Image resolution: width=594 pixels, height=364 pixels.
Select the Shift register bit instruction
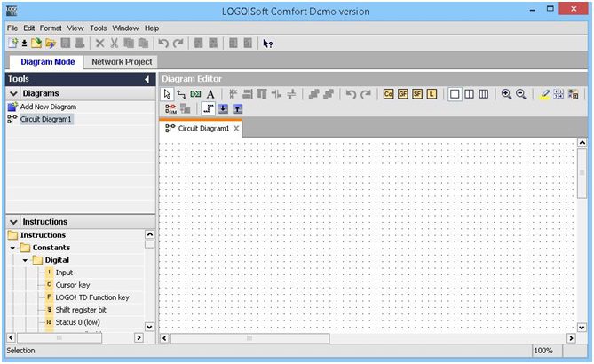click(x=81, y=310)
